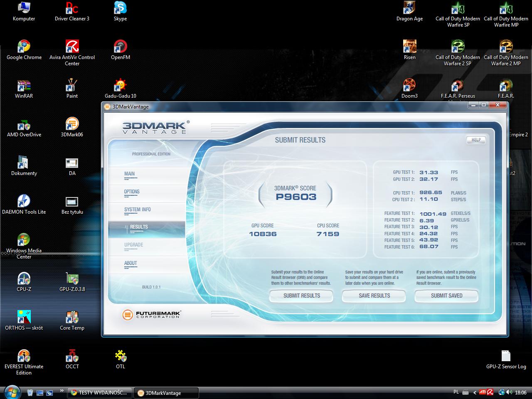Select the OCCT desktop icon
Screen dimensions: 532x399
pos(72,360)
